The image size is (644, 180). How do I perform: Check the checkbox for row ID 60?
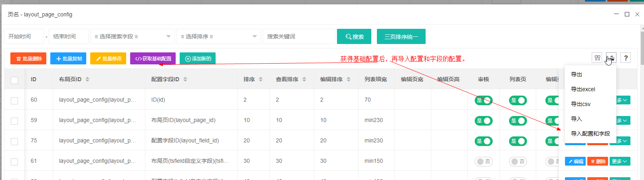point(14,100)
